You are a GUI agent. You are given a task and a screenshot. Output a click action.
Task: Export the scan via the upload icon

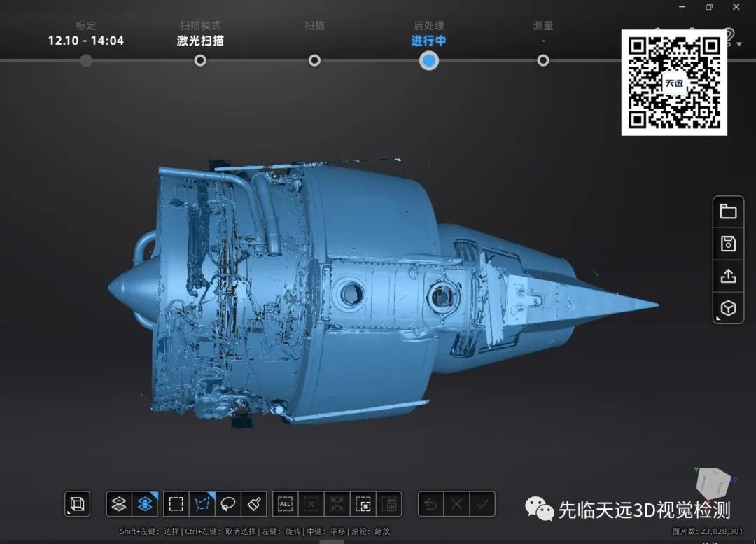click(x=728, y=276)
